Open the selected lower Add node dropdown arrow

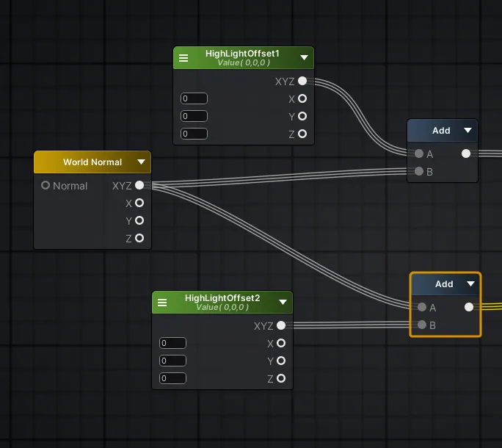pyautogui.click(x=470, y=284)
